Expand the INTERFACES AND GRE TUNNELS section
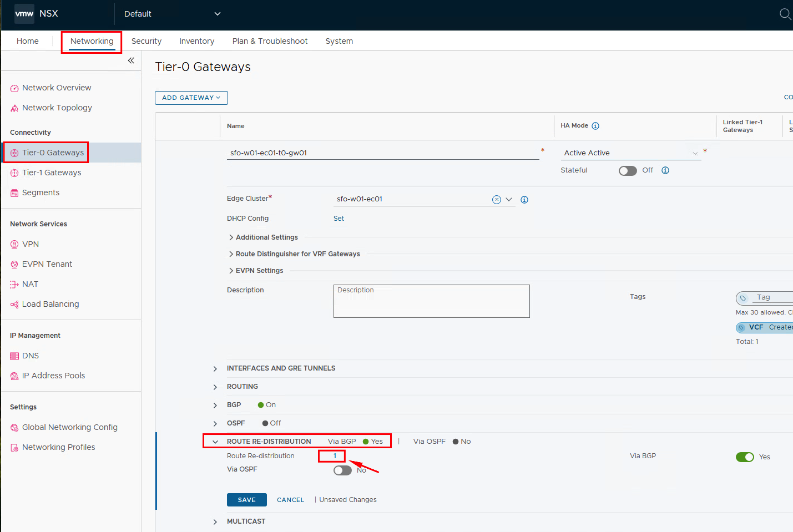 281,368
